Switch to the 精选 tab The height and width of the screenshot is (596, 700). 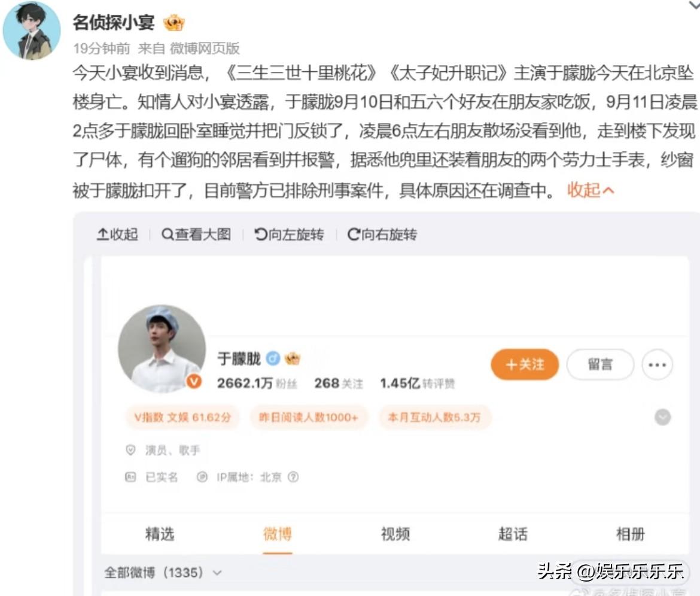coord(159,534)
